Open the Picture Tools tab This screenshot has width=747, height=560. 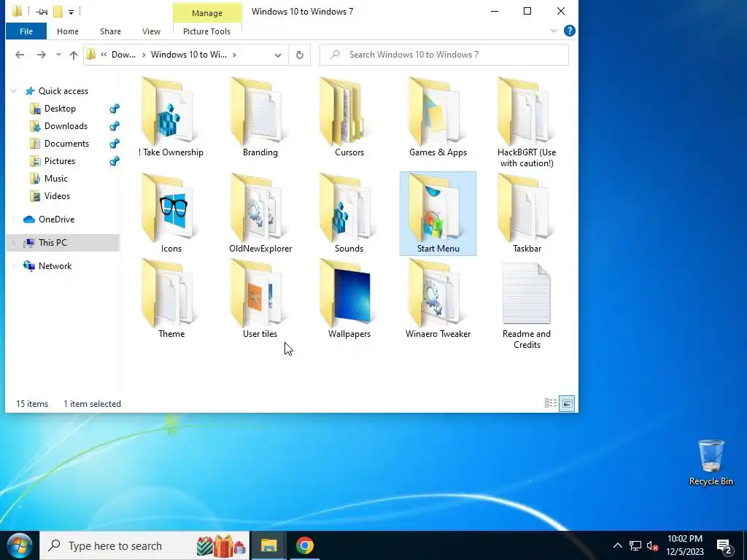pos(206,31)
